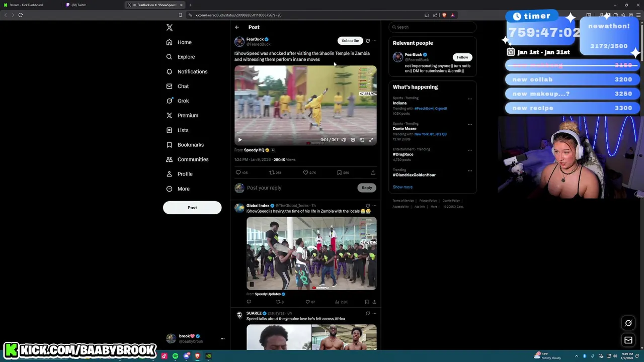The width and height of the screenshot is (644, 362).
Task: Open options for Indiana trend
Action: [470, 99]
